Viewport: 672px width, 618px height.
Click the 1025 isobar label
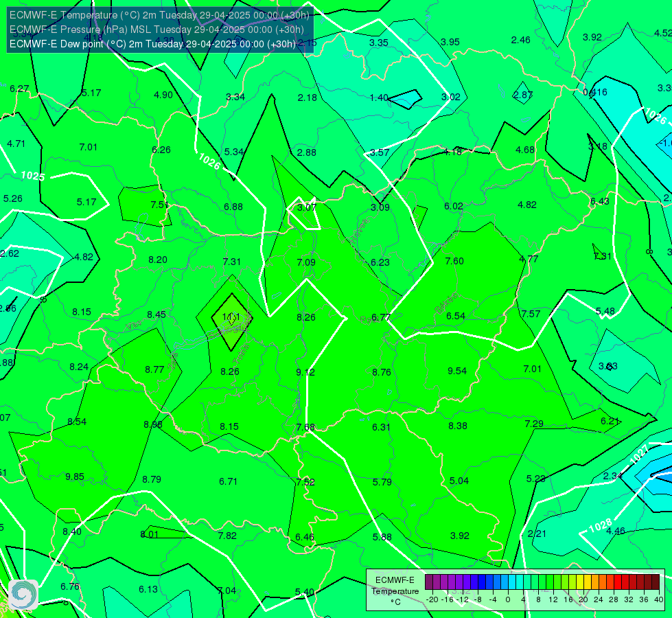click(x=33, y=175)
